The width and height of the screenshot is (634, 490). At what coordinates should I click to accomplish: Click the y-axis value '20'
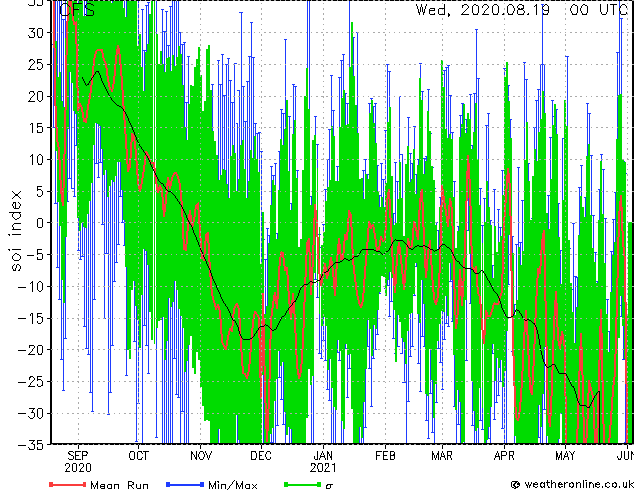point(35,96)
